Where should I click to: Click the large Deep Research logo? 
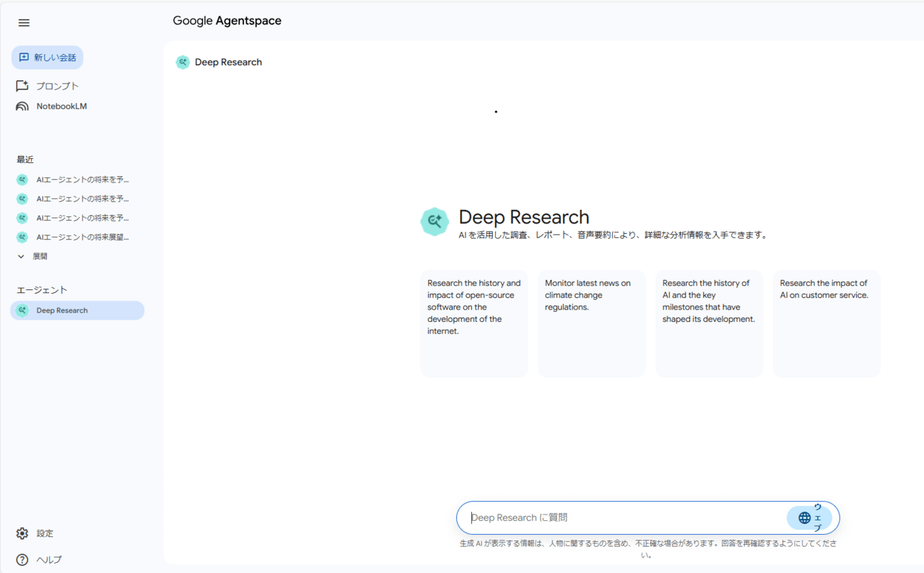435,222
